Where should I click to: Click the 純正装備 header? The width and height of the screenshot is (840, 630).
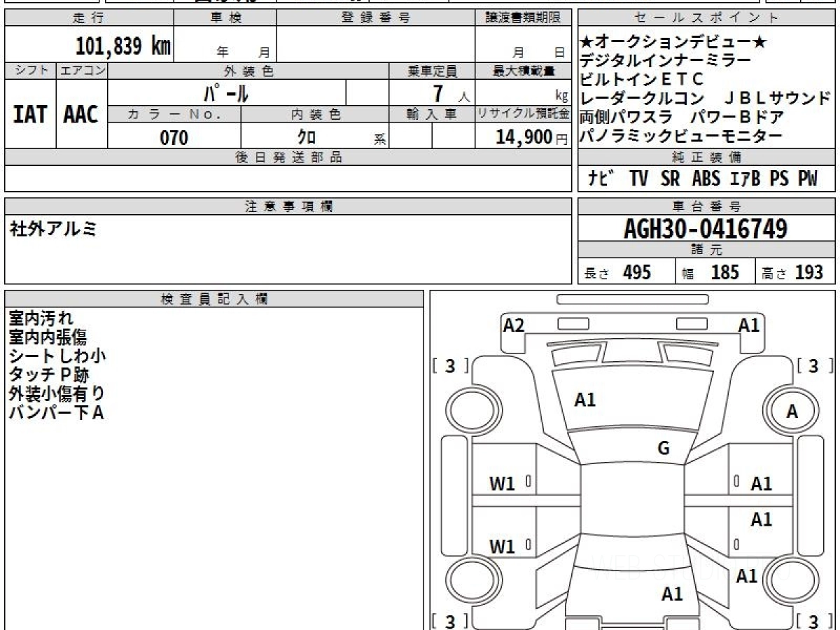(x=707, y=157)
